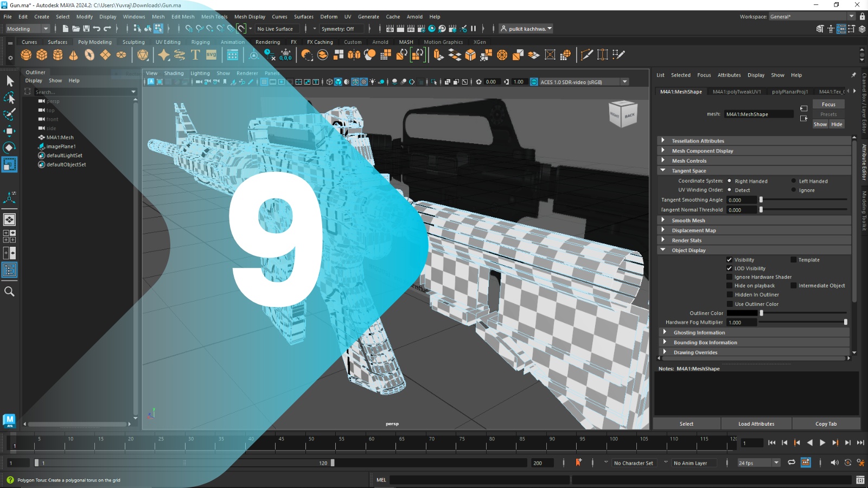Open the Edit Mesh menu
Image resolution: width=868 pixels, height=488 pixels.
[x=183, y=17]
